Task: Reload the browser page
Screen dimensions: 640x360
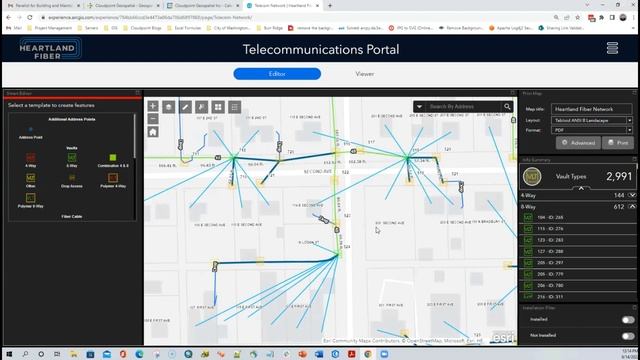Action: click(x=30, y=18)
